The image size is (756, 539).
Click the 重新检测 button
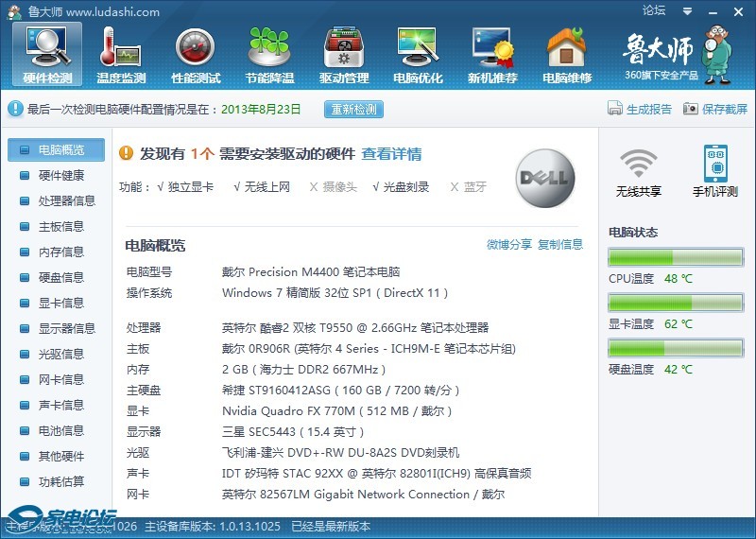[354, 109]
